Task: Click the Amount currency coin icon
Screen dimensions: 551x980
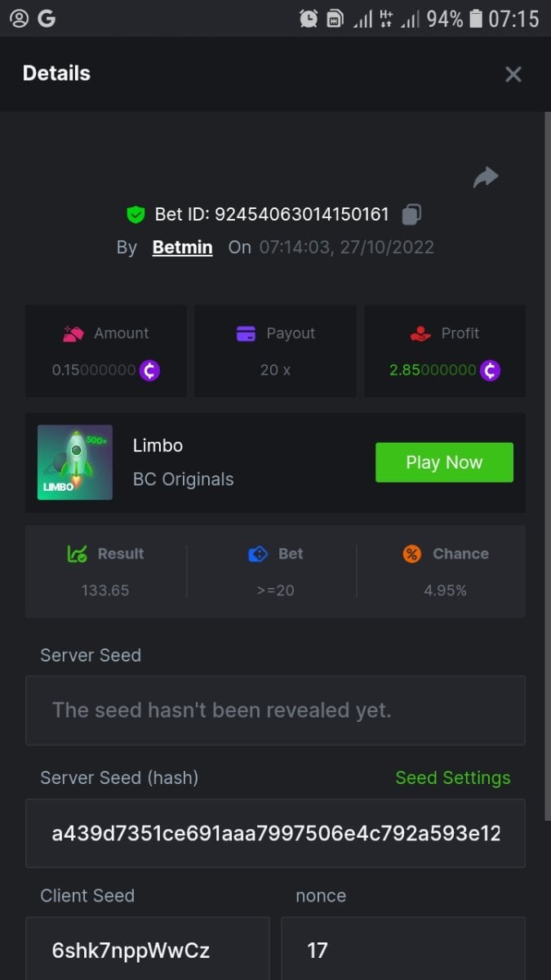Action: 149,370
